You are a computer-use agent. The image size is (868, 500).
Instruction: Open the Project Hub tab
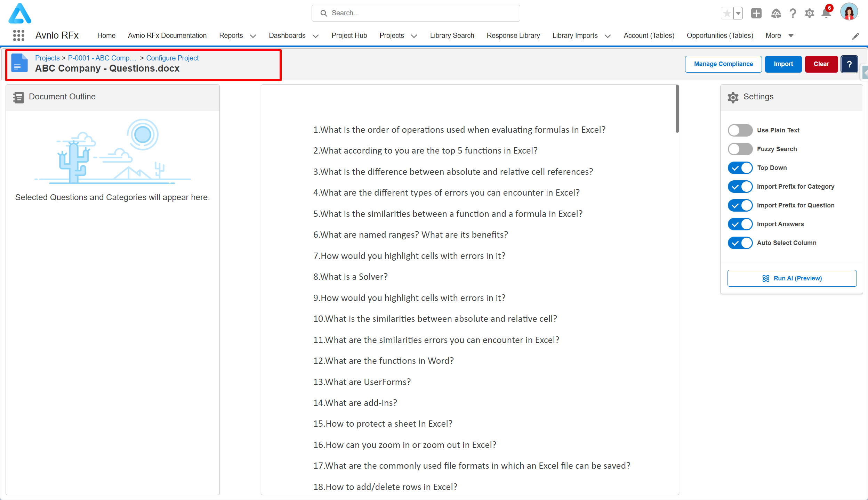click(x=349, y=35)
